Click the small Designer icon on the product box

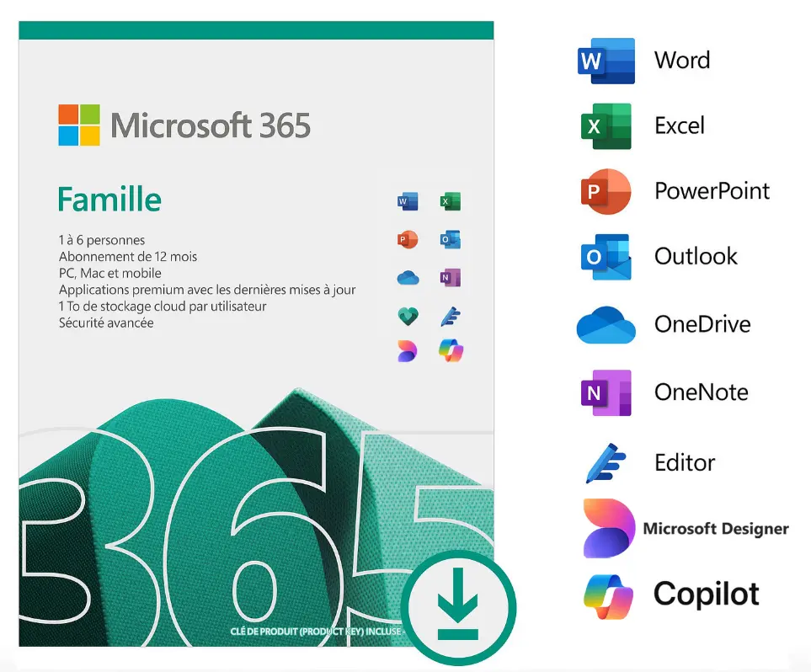pos(408,351)
